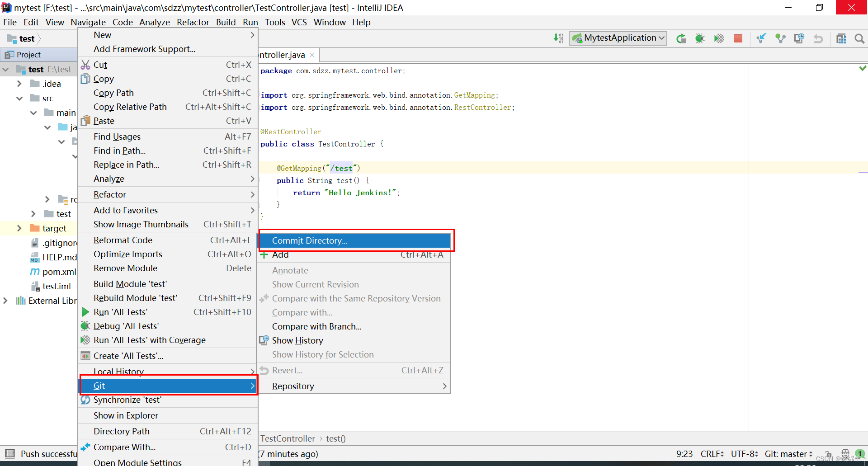Image resolution: width=868 pixels, height=466 pixels.
Task: Click the Run with Coverage toolbar icon
Action: (719, 39)
